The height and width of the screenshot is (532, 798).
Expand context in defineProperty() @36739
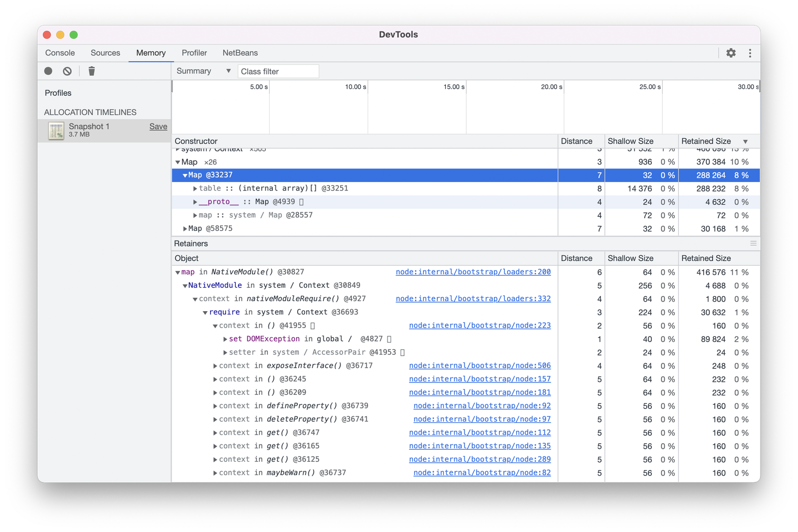[215, 406]
